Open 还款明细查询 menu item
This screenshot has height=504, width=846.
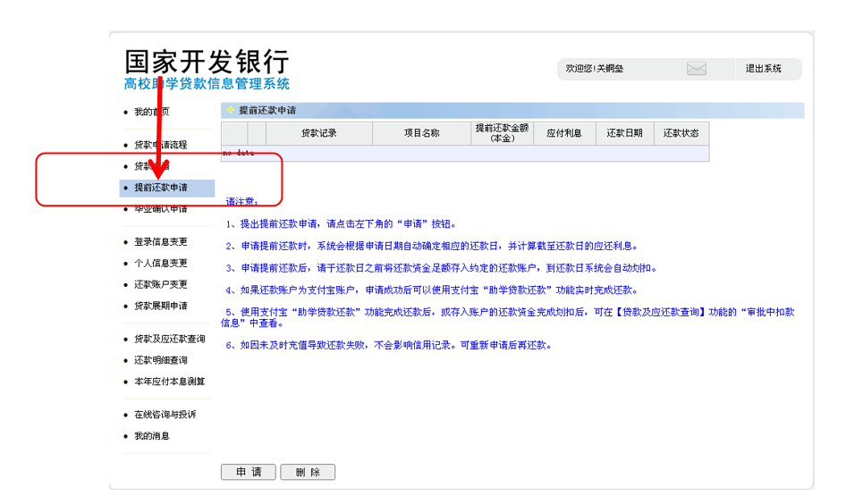click(161, 360)
